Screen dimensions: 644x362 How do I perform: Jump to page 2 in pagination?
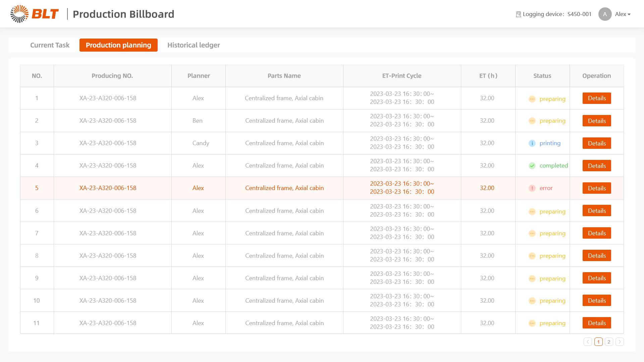(x=609, y=342)
